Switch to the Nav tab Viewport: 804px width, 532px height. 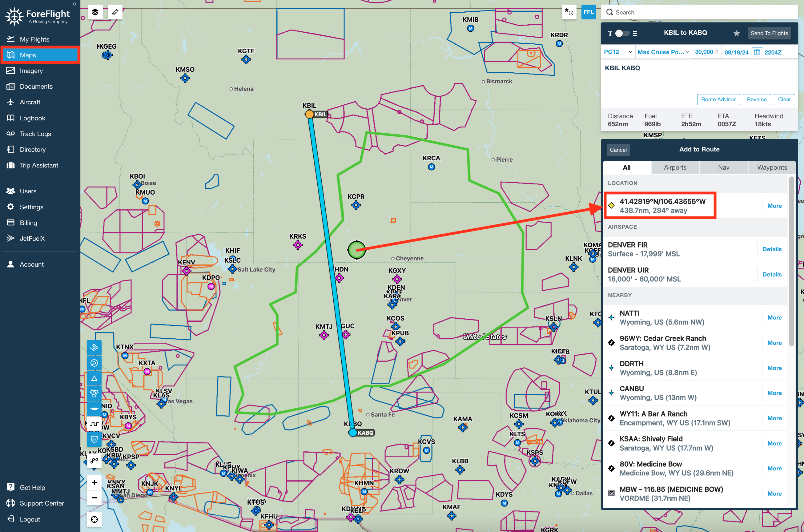click(724, 167)
